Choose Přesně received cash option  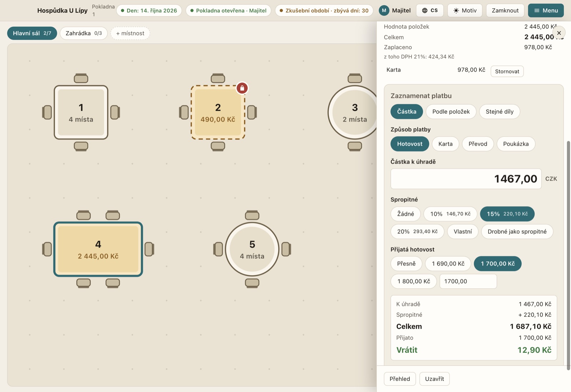[406, 263]
